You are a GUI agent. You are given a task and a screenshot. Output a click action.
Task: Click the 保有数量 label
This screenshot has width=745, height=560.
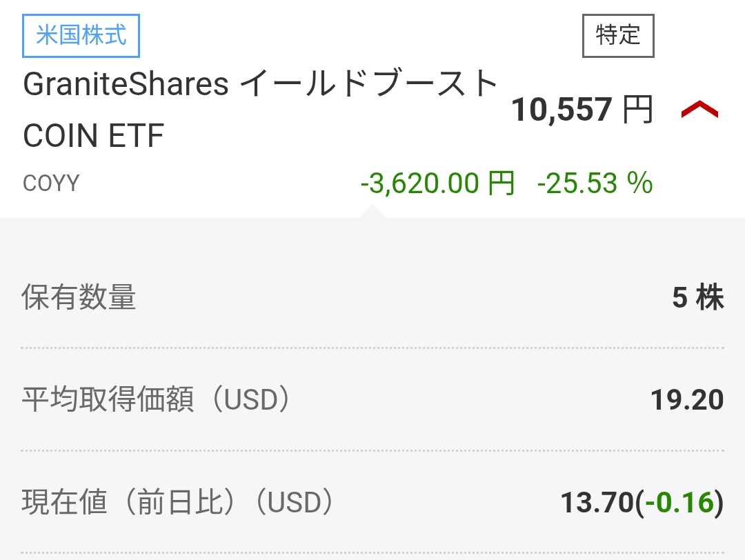79,298
